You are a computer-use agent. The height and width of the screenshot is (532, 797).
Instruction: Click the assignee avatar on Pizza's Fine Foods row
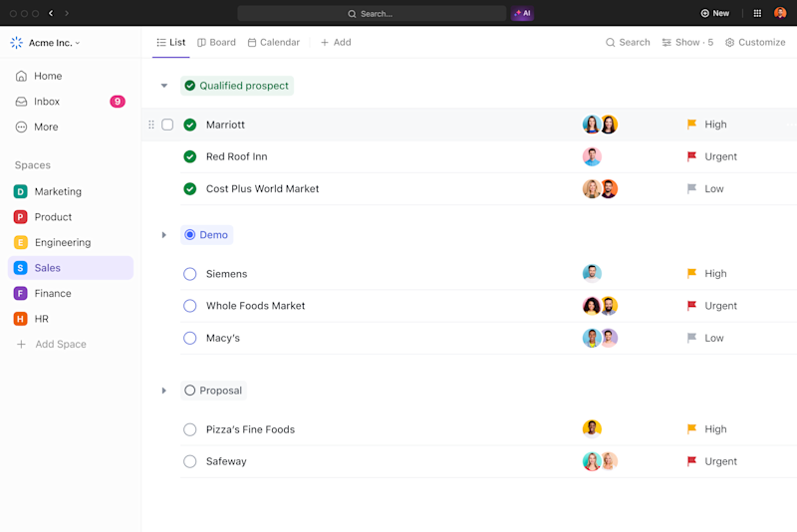tap(592, 428)
